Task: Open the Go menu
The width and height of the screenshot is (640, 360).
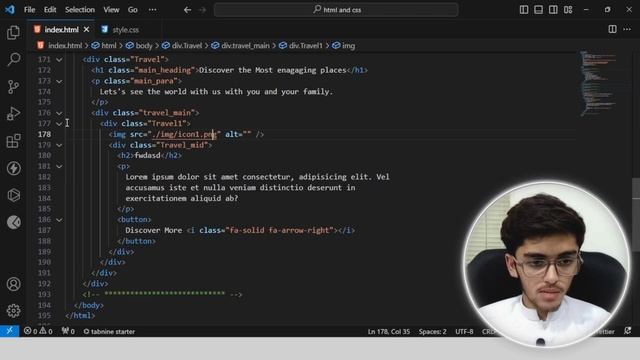Action: [x=133, y=10]
